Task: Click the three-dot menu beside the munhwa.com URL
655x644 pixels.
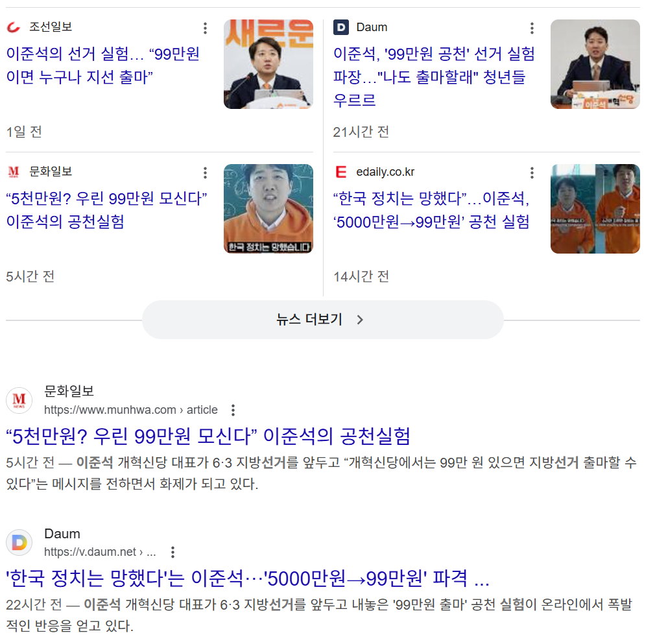Action: coord(233,410)
